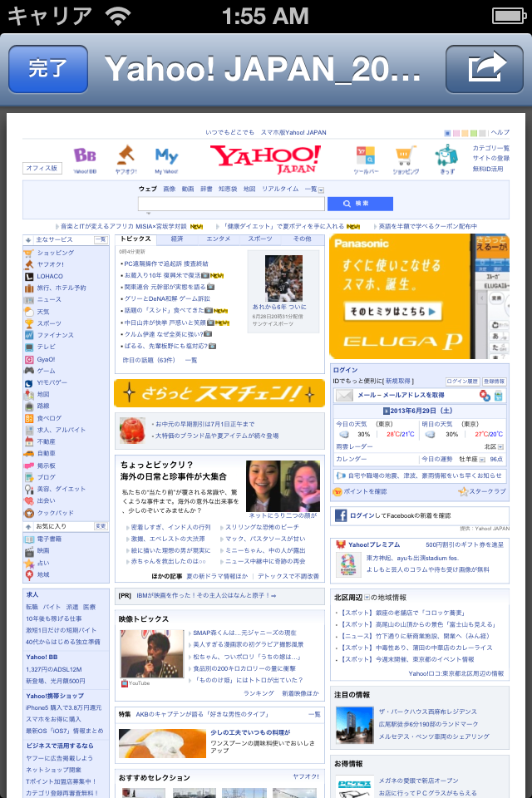Pick the pink theme color swatch
Image resolution: width=532 pixels, height=798 pixels.
[456, 133]
